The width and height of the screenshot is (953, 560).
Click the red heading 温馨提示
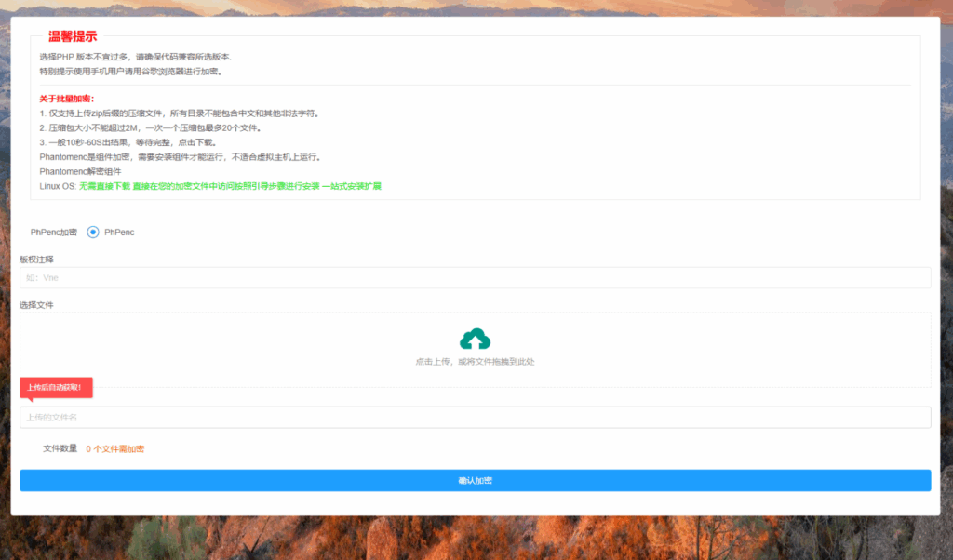pos(73,36)
